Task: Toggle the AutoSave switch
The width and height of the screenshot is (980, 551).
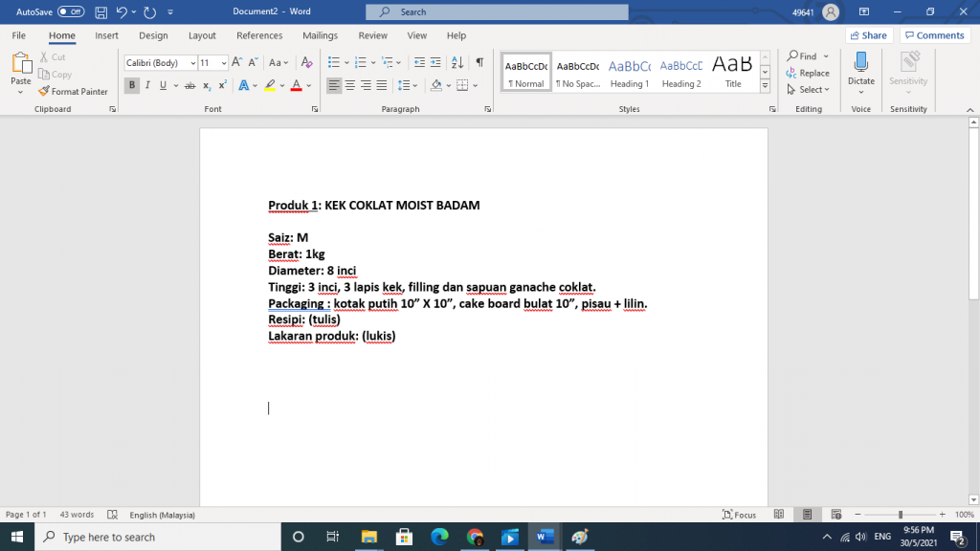Action: coord(71,12)
